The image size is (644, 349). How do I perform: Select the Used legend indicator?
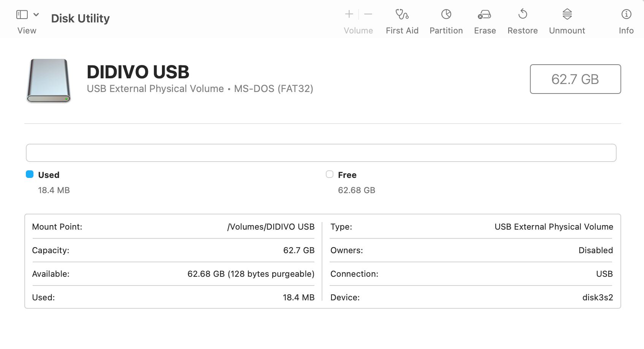coord(30,174)
